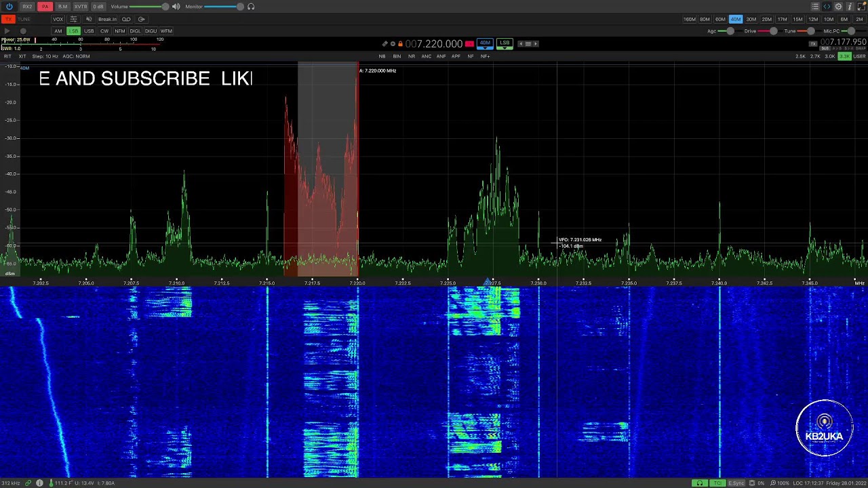This screenshot has width=868, height=488.
Task: Click the link icon in status bar
Action: tap(28, 483)
